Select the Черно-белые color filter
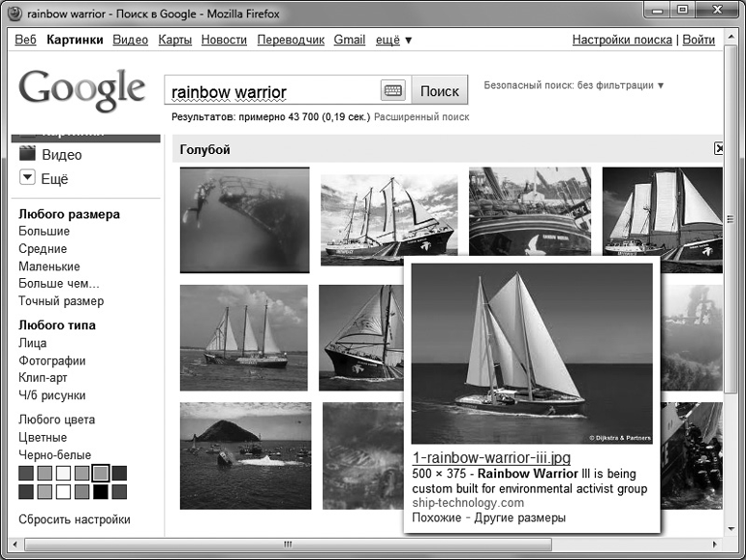746x560 pixels. [x=54, y=454]
